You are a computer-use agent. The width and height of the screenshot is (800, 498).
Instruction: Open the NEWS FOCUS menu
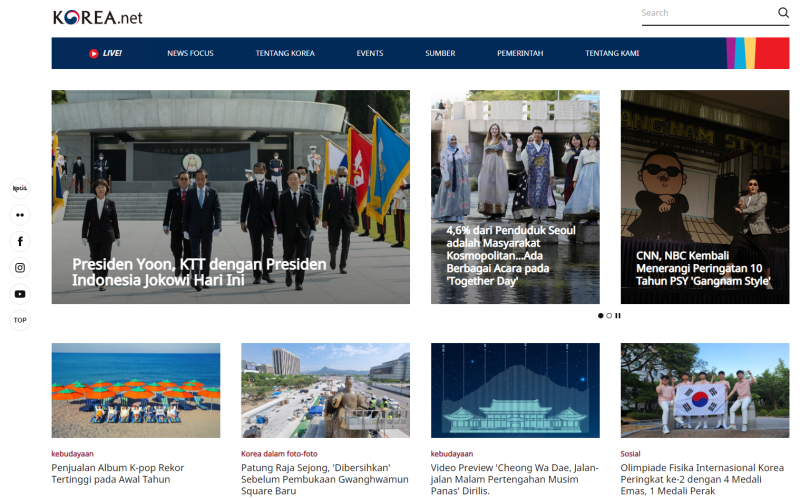pyautogui.click(x=190, y=53)
